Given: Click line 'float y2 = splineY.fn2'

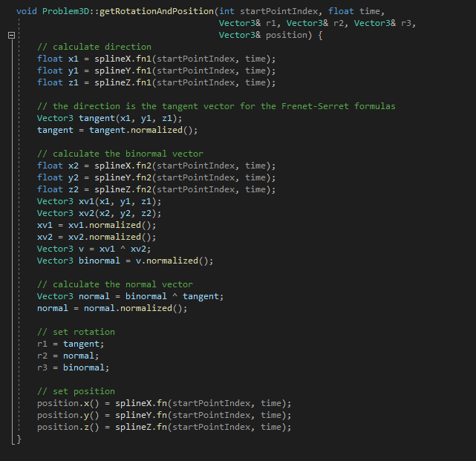Looking at the screenshot, I should pyautogui.click(x=157, y=177).
